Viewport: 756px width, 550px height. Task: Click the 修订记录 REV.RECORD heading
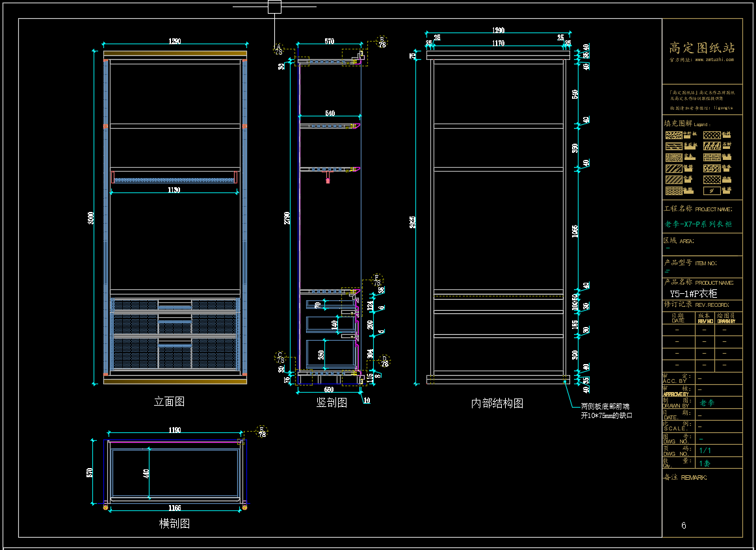click(696, 305)
